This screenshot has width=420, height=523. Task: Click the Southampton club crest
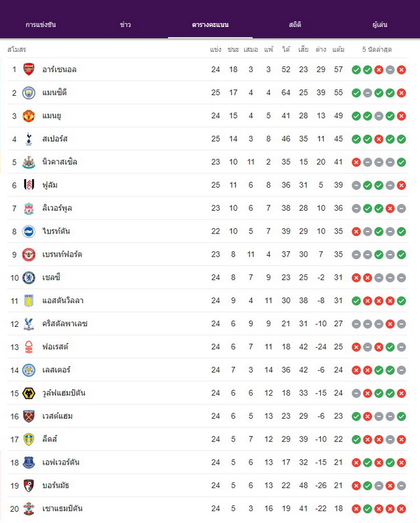29,509
